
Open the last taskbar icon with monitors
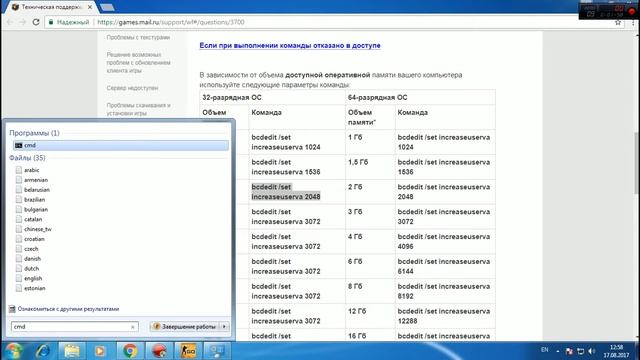pyautogui.click(x=217, y=351)
